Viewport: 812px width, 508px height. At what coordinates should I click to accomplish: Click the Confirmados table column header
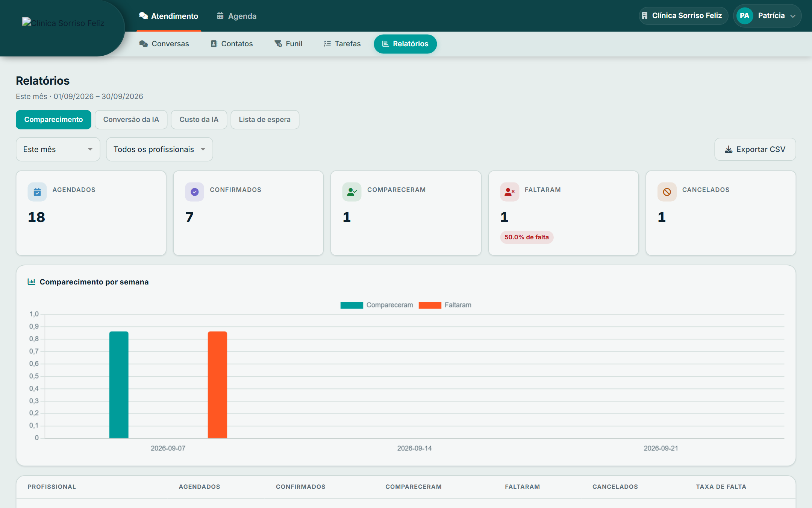click(x=301, y=487)
